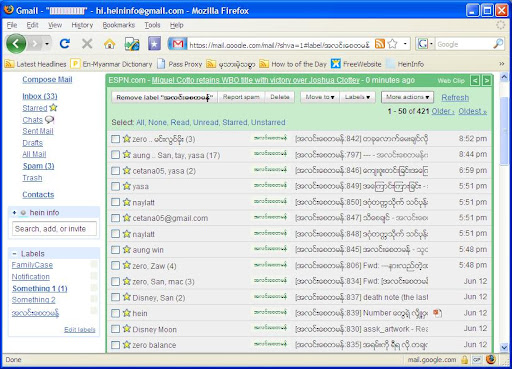Open the Tools menu

pos(152,25)
